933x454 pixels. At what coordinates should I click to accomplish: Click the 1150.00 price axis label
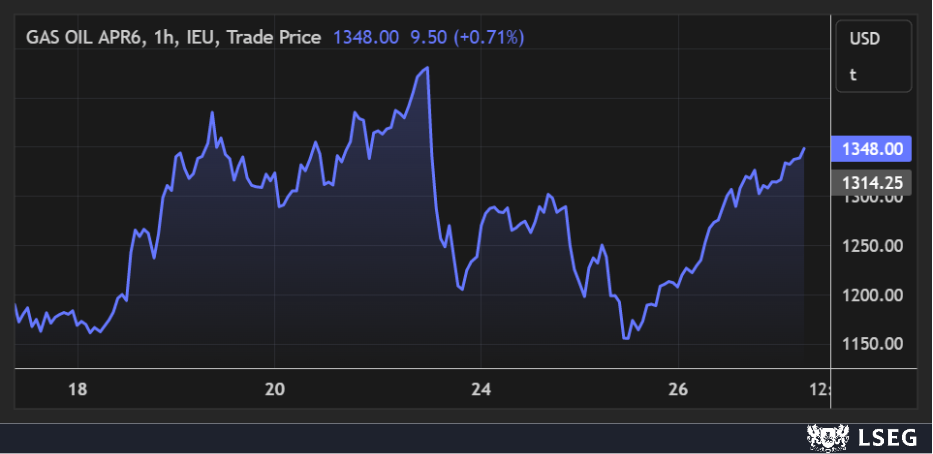coord(872,344)
